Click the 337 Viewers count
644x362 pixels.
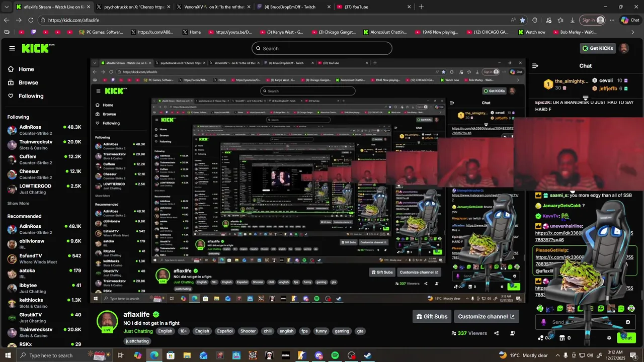(469, 333)
